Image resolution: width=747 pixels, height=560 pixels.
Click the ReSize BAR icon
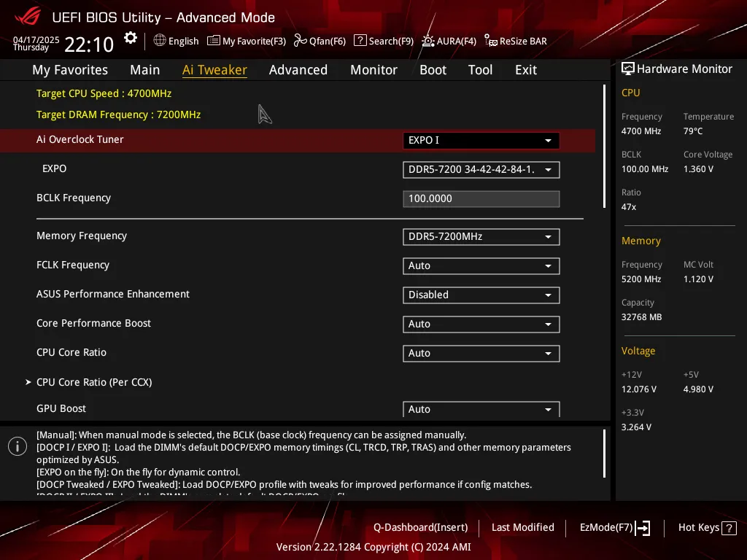click(491, 41)
